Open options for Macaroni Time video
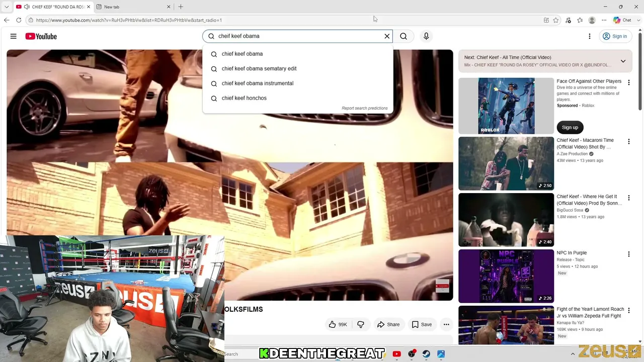The width and height of the screenshot is (644, 362). point(628,142)
